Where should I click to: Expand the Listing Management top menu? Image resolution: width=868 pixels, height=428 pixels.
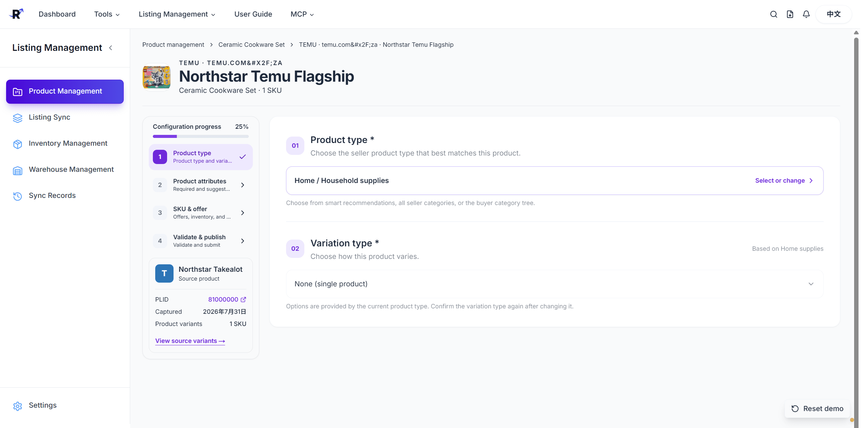pos(177,14)
